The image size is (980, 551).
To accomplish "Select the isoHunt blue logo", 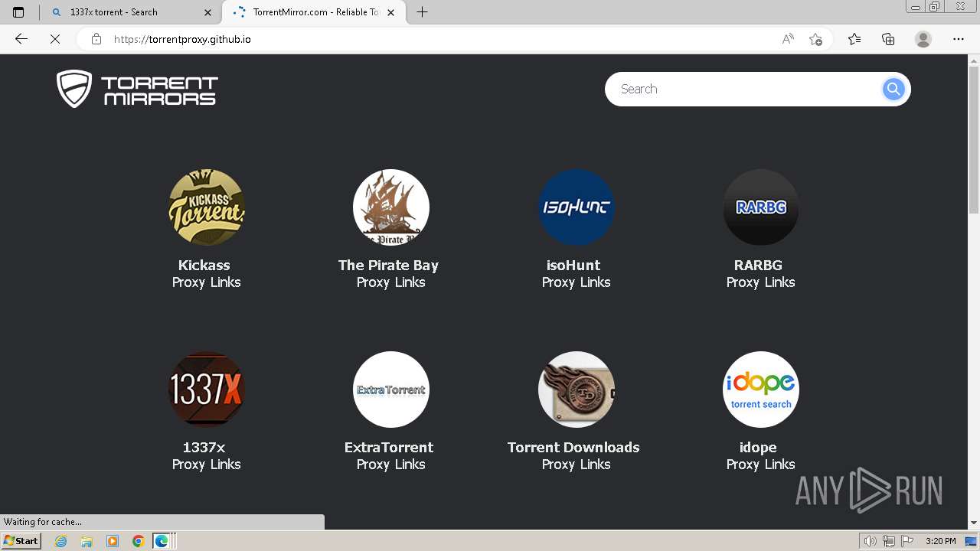I will tap(577, 207).
